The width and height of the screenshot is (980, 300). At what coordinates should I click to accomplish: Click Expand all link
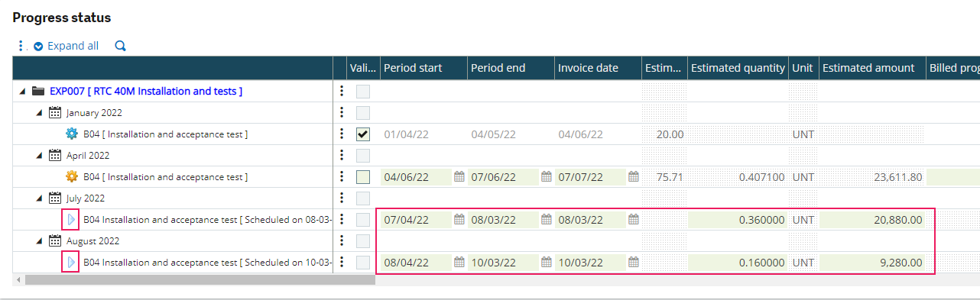tap(67, 46)
